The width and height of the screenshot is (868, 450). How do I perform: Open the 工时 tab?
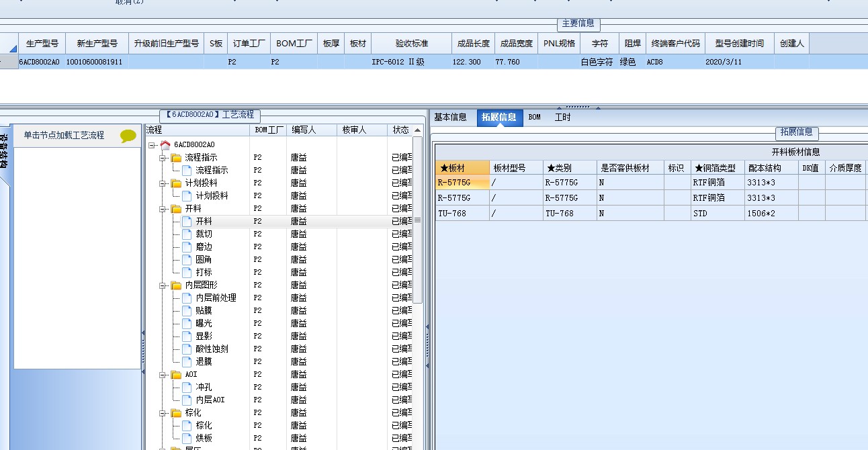[x=562, y=117]
